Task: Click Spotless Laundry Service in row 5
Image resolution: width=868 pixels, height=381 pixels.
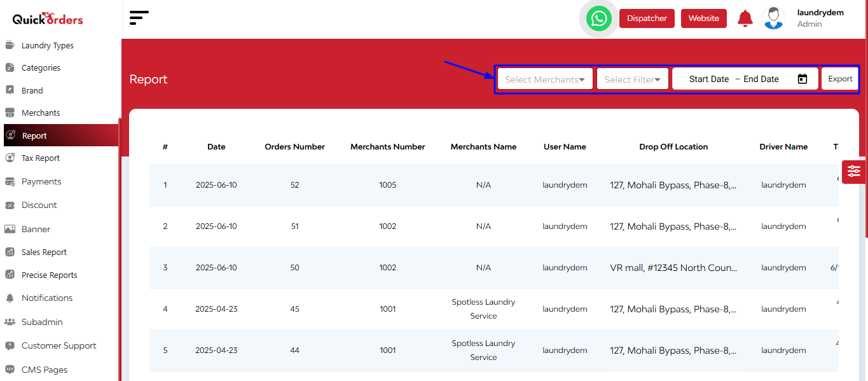Action: click(483, 350)
